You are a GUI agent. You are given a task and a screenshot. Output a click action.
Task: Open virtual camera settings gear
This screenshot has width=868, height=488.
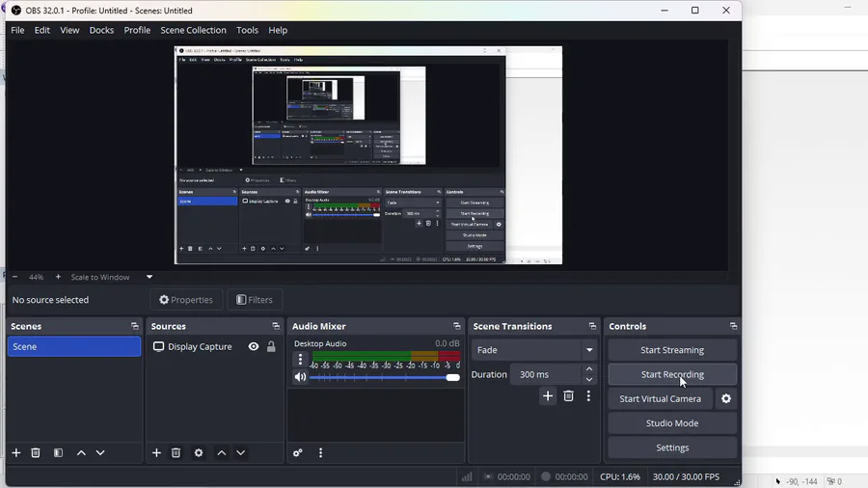[x=726, y=398]
